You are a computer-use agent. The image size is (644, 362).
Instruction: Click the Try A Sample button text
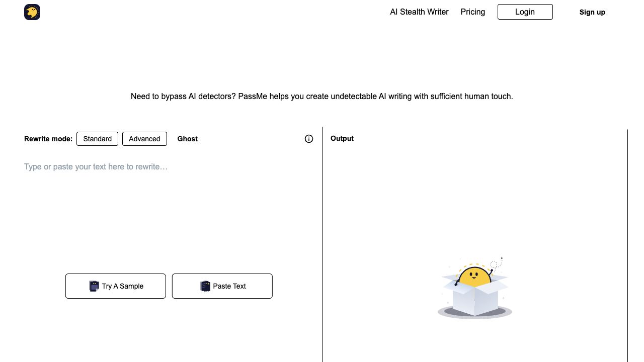click(x=122, y=286)
